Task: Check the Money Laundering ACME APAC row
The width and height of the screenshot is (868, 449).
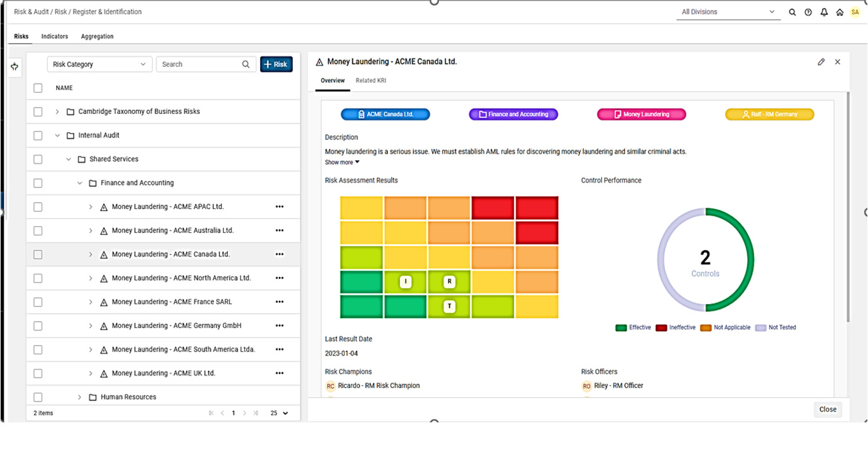Action: [x=38, y=207]
